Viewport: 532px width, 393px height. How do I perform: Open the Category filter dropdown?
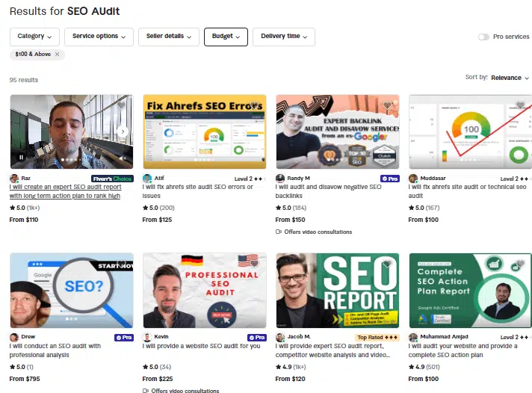[x=34, y=37]
